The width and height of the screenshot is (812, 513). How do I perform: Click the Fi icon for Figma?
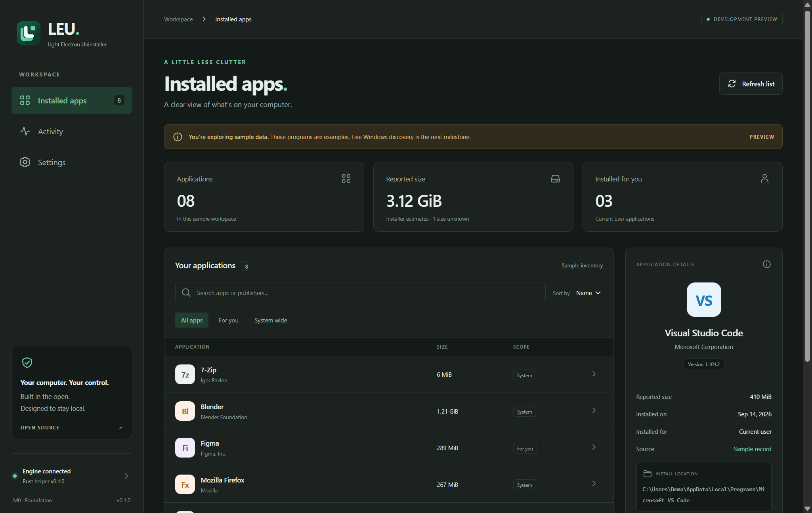[185, 448]
